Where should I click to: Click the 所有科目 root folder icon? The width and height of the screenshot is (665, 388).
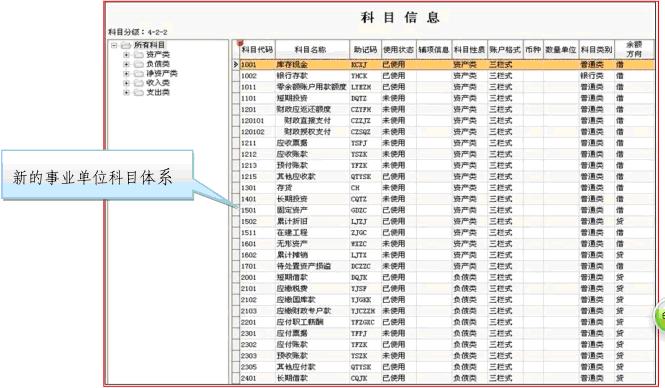pyautogui.click(x=126, y=45)
